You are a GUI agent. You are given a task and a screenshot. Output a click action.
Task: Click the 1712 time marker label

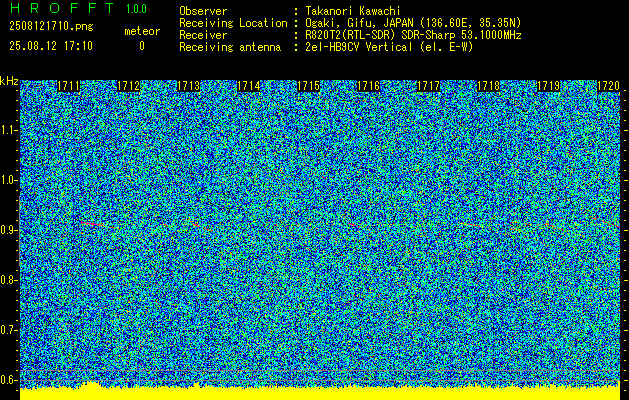pos(129,86)
